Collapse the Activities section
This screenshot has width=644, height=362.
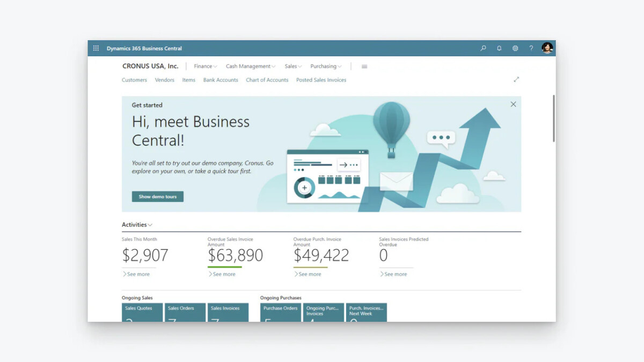(137, 225)
